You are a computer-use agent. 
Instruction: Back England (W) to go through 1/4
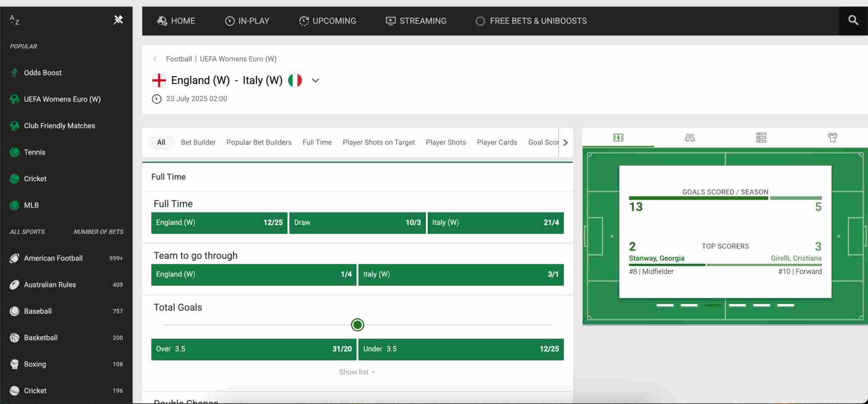point(254,274)
